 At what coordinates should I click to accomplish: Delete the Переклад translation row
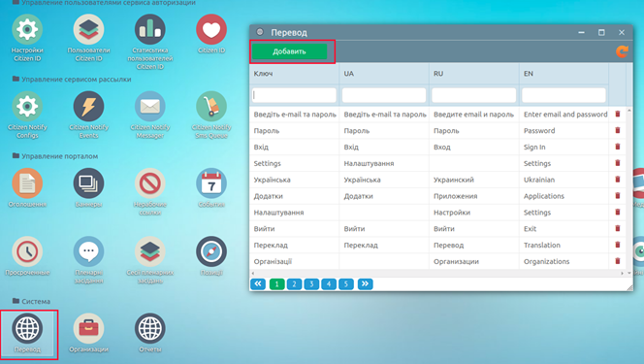tap(617, 245)
